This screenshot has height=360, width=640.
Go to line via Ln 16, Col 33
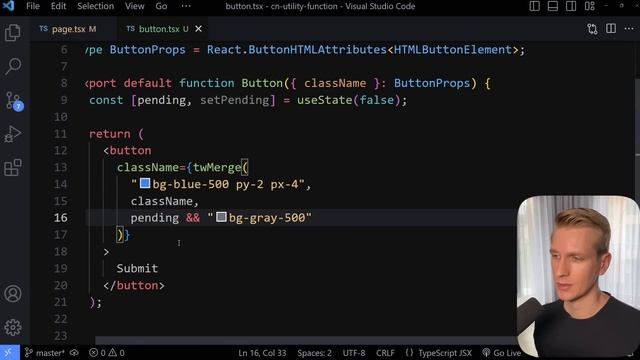click(262, 353)
